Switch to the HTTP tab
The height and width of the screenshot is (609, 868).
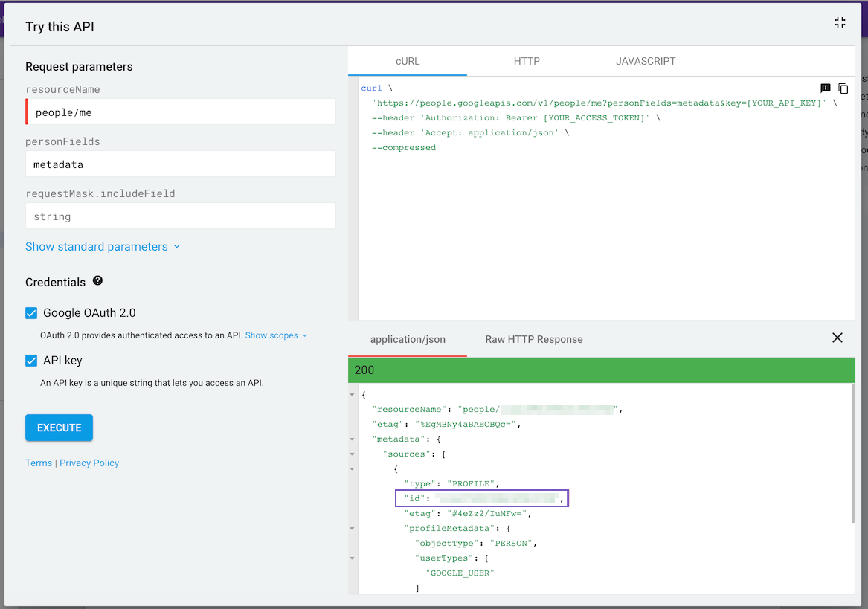[527, 61]
